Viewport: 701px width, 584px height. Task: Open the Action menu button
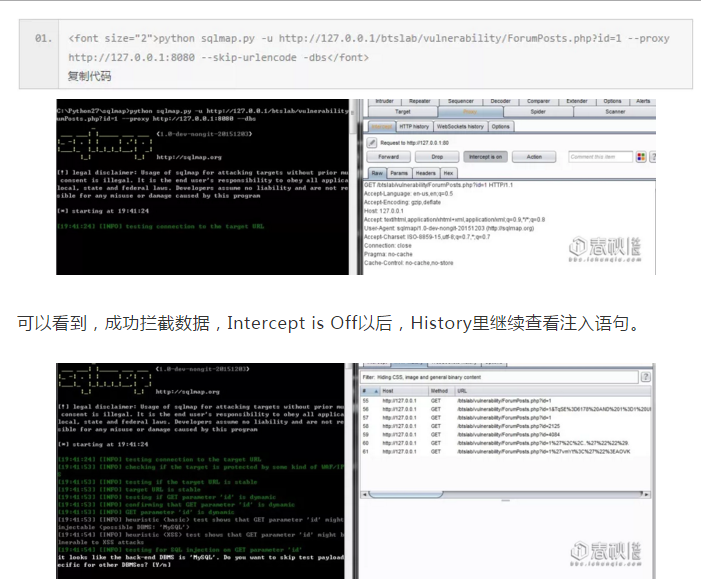(x=534, y=157)
